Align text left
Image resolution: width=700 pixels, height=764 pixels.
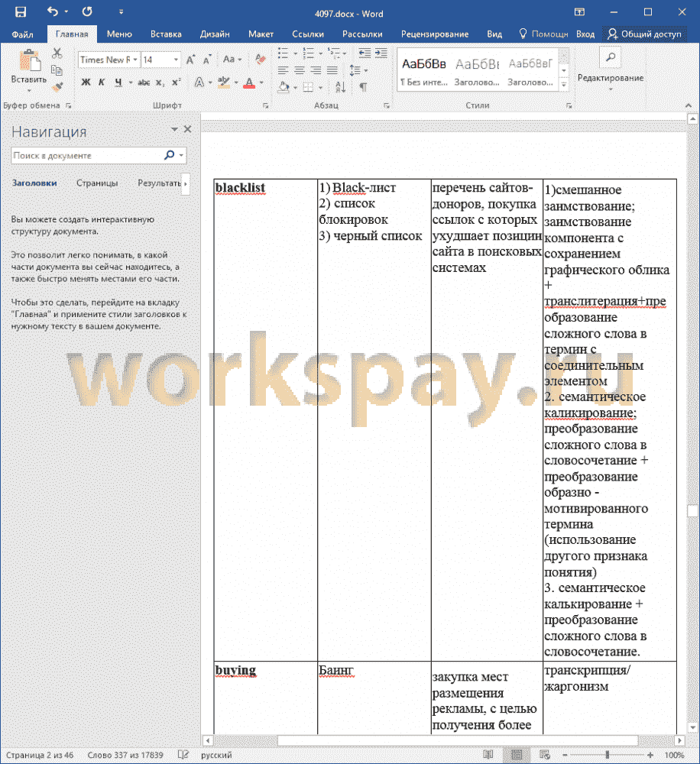click(284, 70)
